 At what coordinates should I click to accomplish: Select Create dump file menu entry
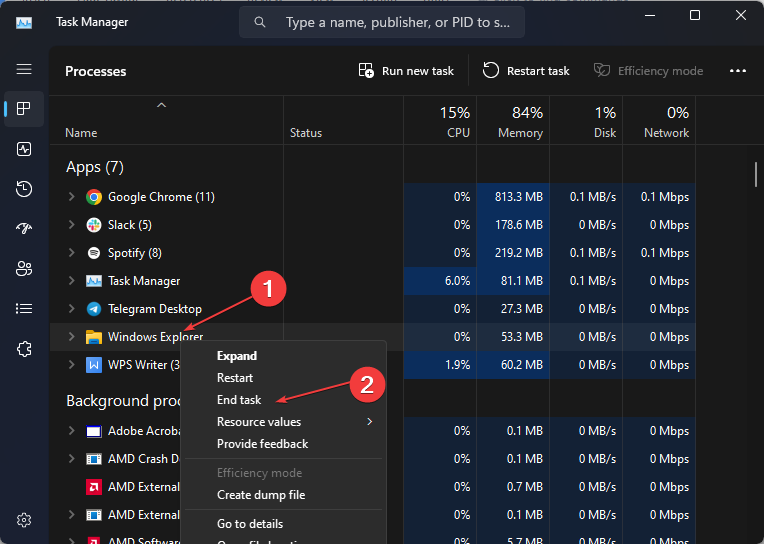click(261, 495)
